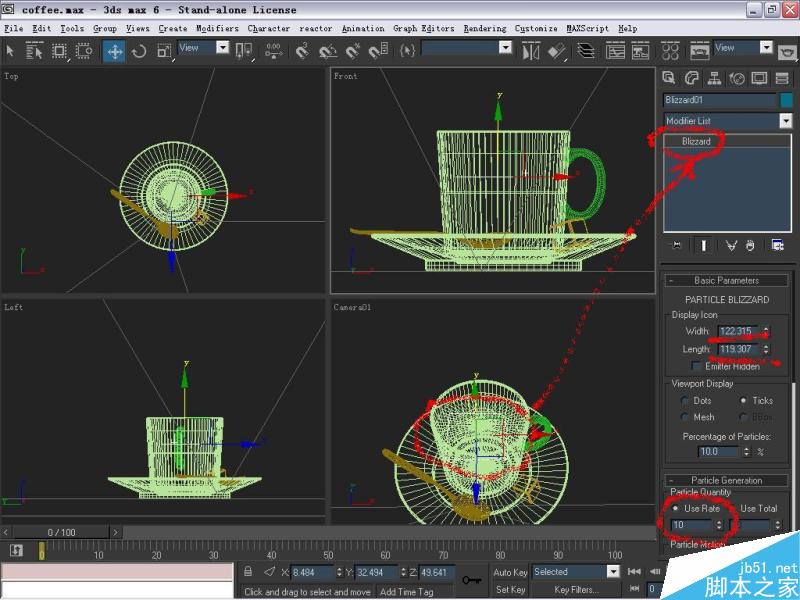Choose the Use Total radio button
This screenshot has width=800, height=600.
733,509
